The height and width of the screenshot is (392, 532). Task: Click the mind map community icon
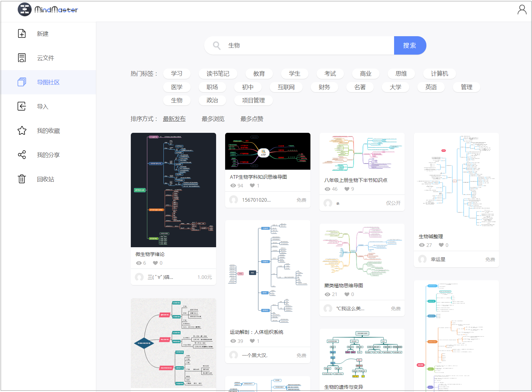(x=22, y=82)
